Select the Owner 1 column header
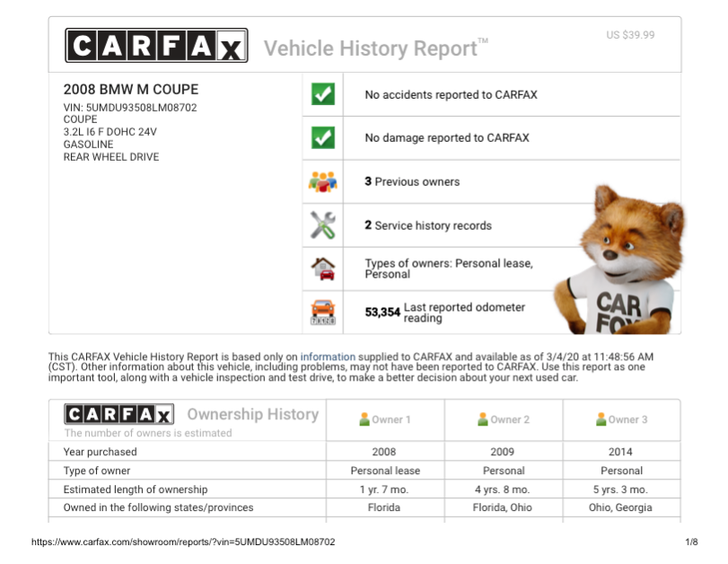 coord(384,419)
